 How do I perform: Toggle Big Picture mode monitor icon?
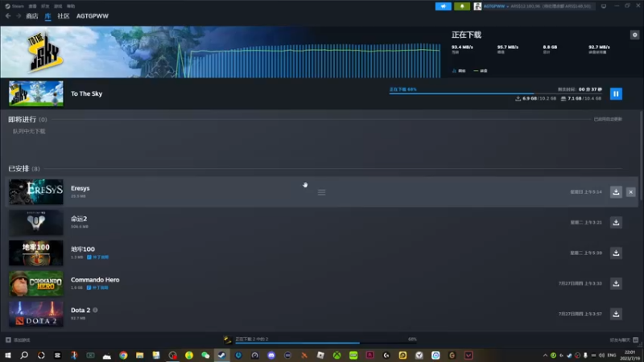603,6
